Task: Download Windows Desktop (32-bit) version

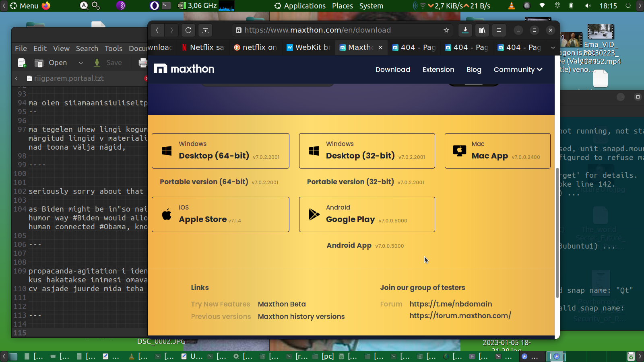Action: coord(367,151)
